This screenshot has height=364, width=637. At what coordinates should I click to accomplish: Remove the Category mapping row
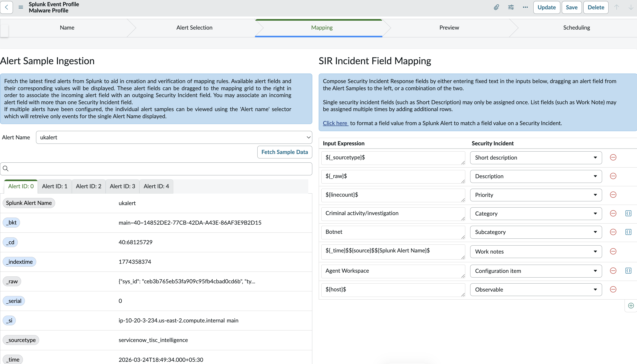pos(613,213)
